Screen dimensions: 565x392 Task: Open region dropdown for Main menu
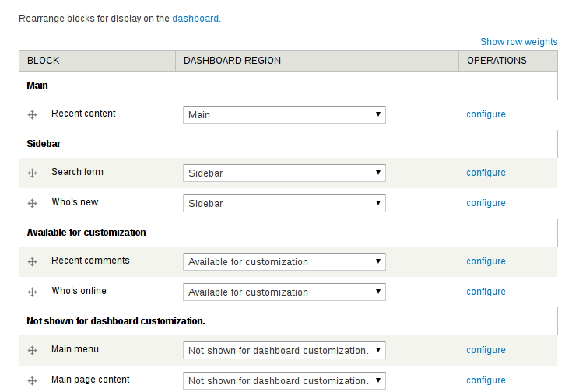(284, 350)
